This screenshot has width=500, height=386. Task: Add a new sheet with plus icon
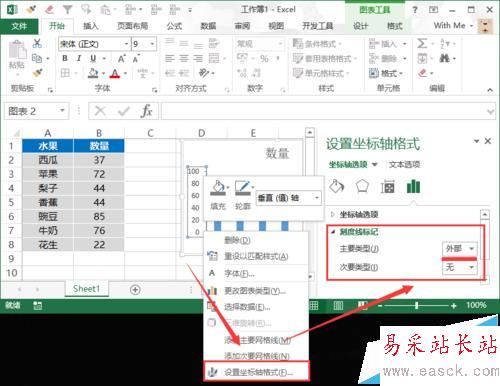coord(135,290)
